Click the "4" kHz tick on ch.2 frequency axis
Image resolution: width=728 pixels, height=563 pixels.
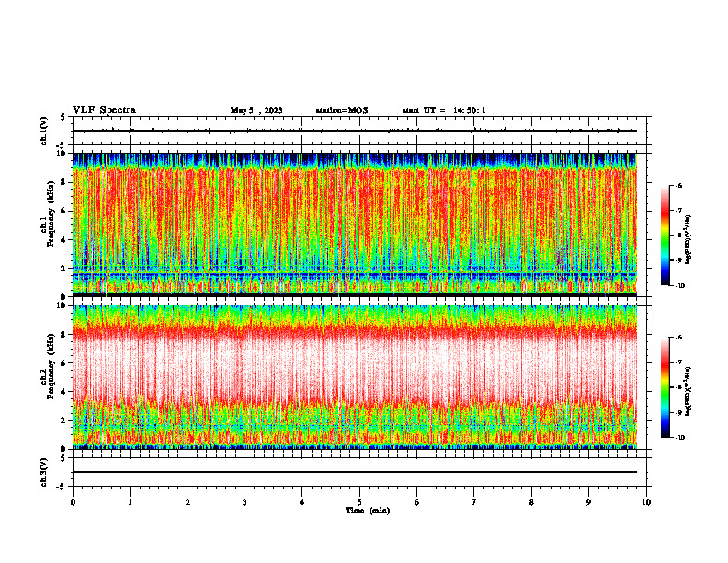point(64,392)
